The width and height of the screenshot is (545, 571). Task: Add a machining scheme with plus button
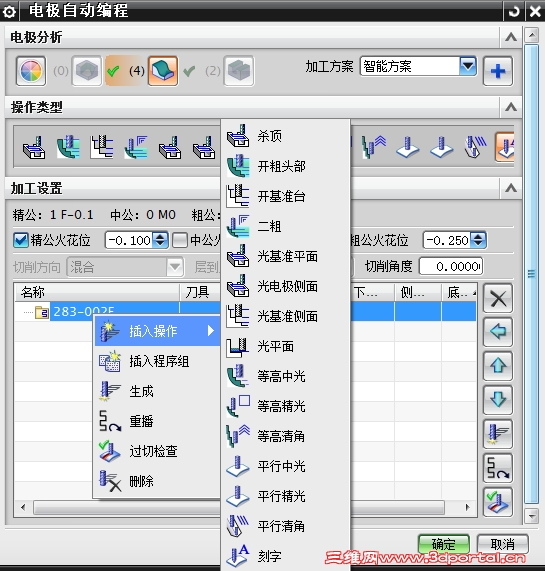point(498,71)
